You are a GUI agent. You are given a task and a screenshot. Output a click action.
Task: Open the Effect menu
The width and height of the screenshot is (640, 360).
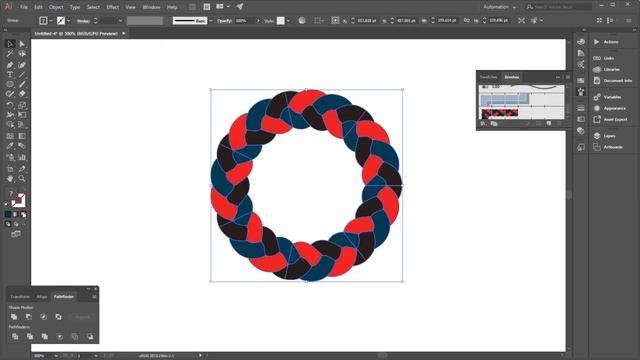pyautogui.click(x=112, y=7)
